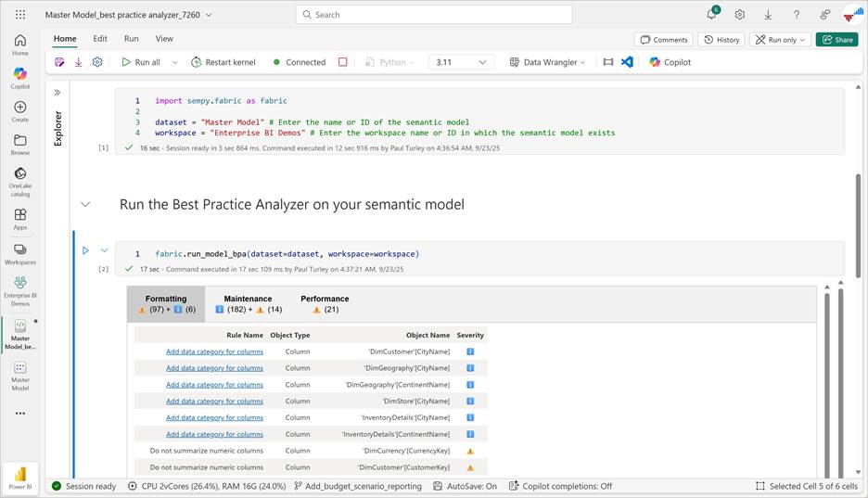This screenshot has width=868, height=498.
Task: Open OneLake catalog in sidebar
Action: tap(19, 182)
